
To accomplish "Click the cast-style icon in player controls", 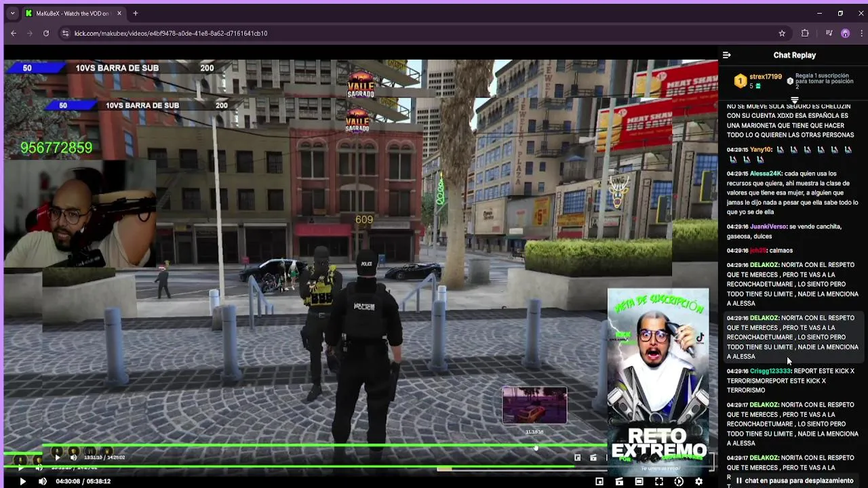I will (x=619, y=481).
